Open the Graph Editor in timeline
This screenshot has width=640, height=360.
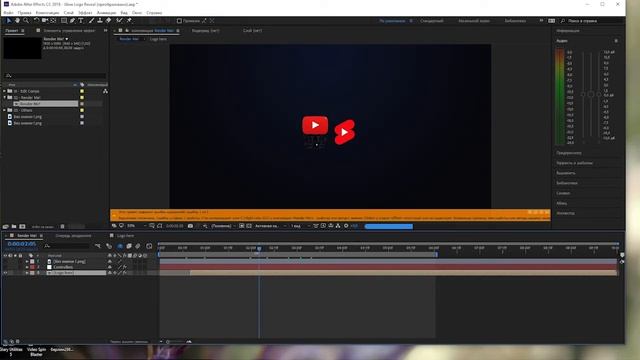[149, 246]
